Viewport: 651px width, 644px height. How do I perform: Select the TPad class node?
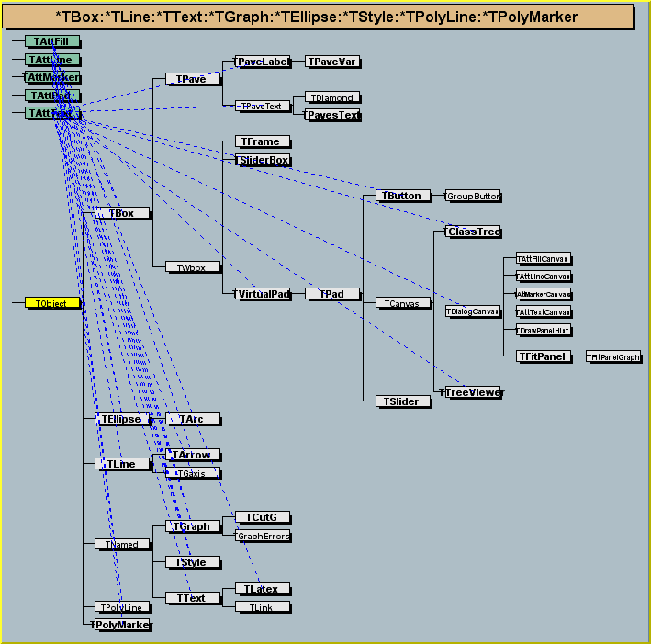pos(331,294)
